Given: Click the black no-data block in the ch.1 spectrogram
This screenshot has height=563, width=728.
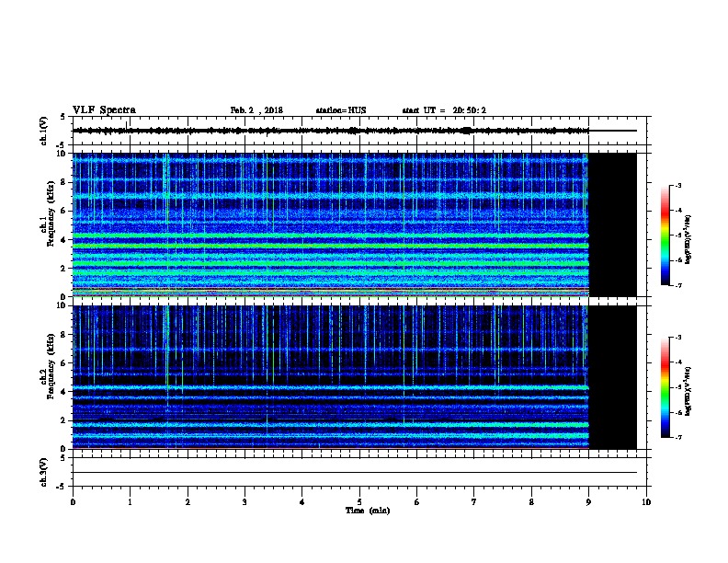Looking at the screenshot, I should click(612, 224).
